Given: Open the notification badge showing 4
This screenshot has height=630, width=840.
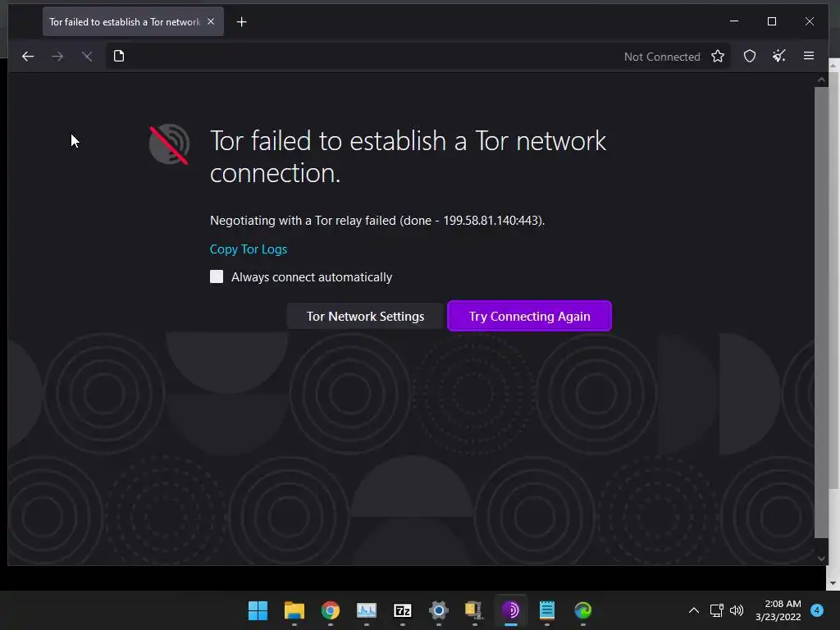Looking at the screenshot, I should (817, 610).
